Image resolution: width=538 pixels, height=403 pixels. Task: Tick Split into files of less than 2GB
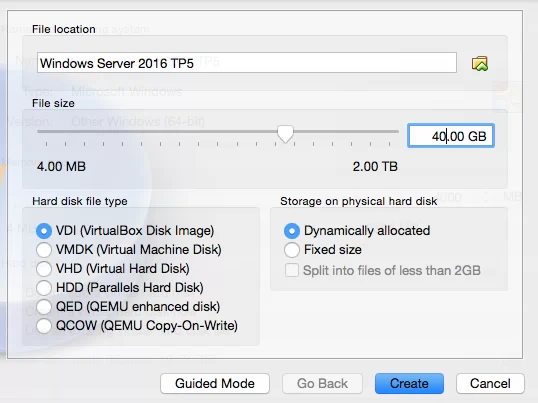(x=292, y=270)
